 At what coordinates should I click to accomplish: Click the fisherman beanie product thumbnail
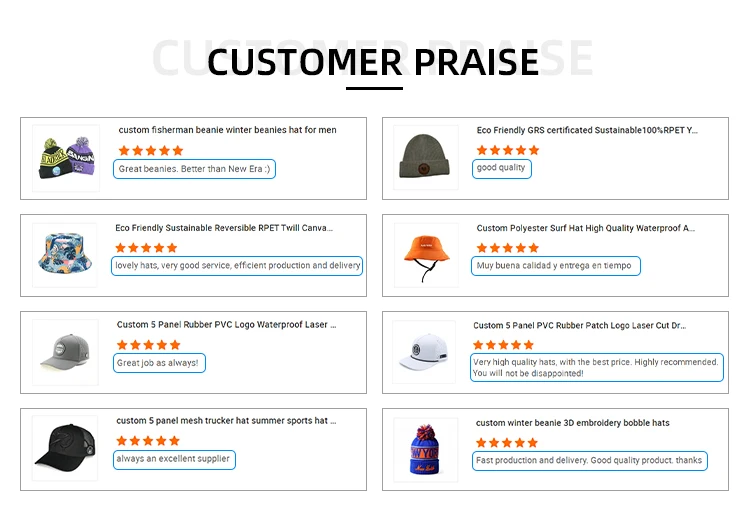pyautogui.click(x=66, y=158)
